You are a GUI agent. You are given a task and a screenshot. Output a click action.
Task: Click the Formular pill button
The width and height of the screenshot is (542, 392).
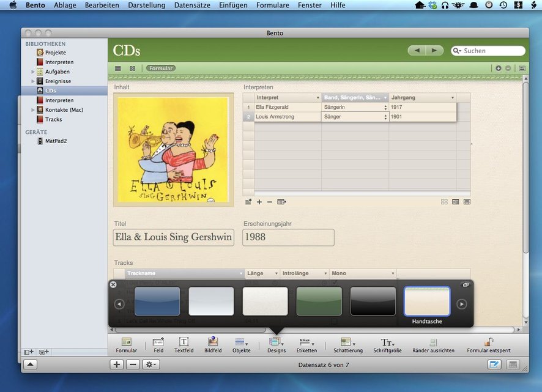coord(160,68)
